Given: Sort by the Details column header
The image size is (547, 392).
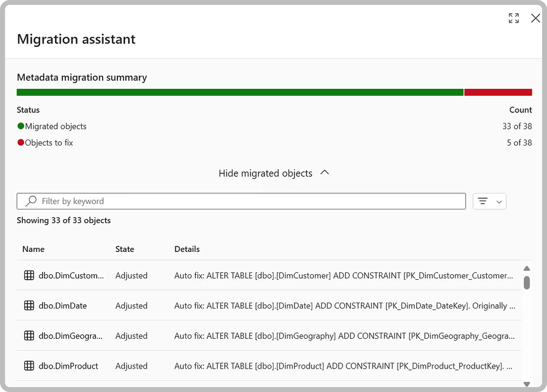Looking at the screenshot, I should pos(187,249).
